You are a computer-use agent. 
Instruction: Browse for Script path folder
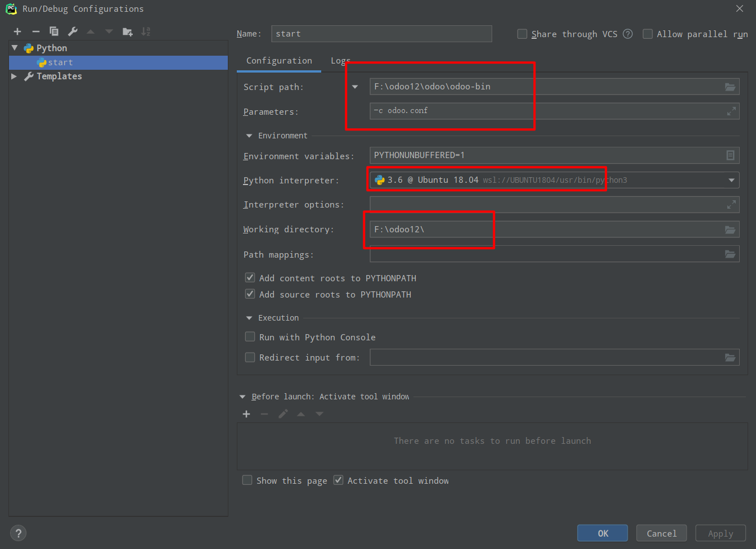730,87
